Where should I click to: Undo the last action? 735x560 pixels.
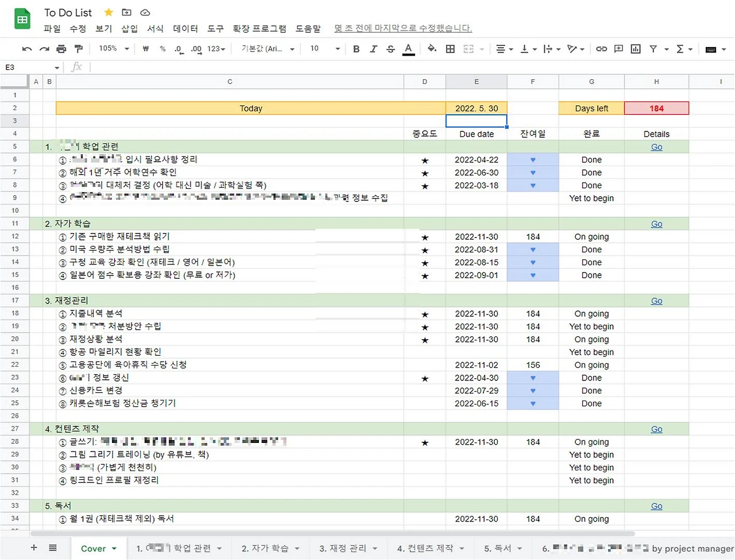pyautogui.click(x=27, y=49)
